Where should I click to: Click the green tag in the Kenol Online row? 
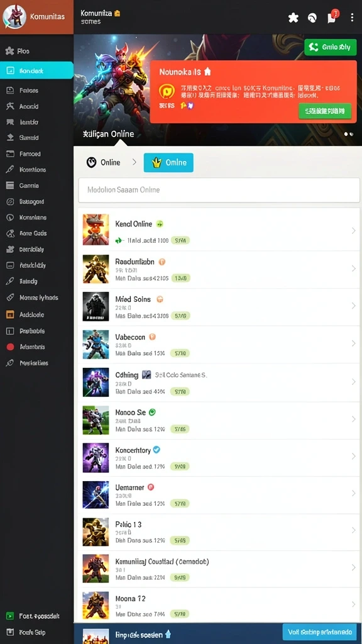180,240
